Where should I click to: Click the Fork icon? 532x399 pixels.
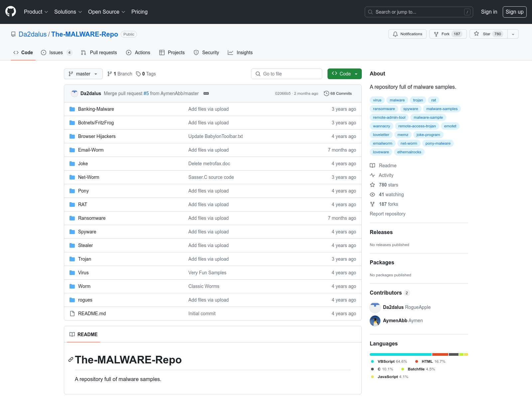[x=436, y=34]
